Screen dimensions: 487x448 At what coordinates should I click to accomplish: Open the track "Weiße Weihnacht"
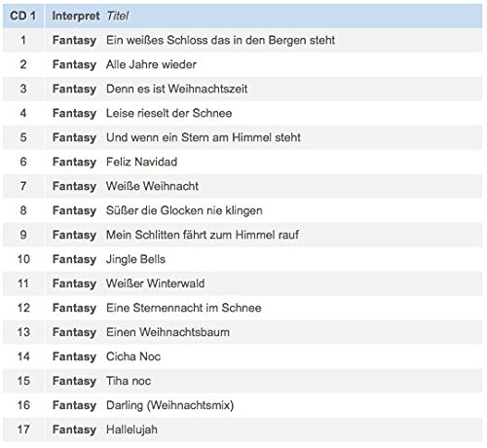pos(152,186)
